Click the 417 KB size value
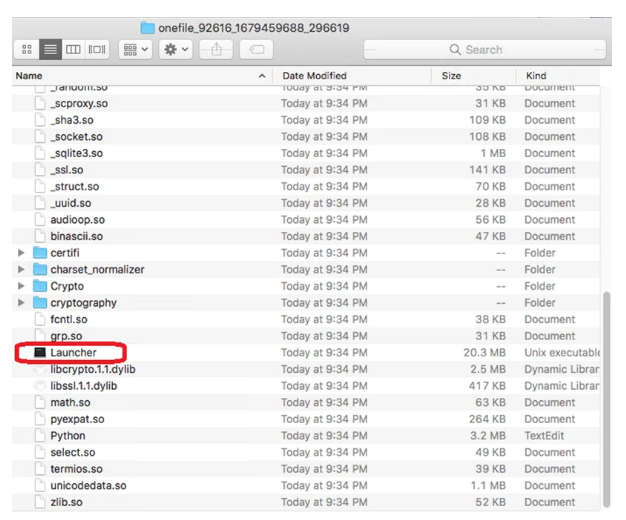 click(x=487, y=386)
